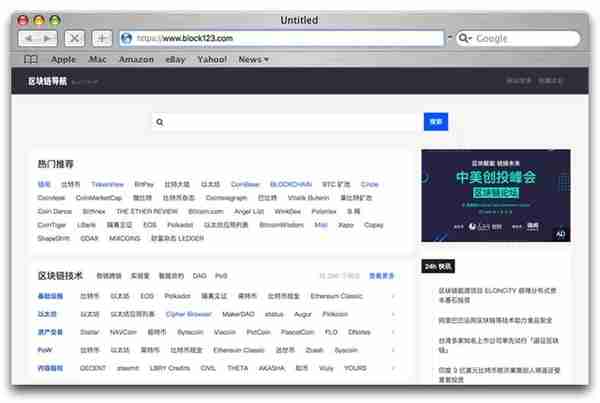
Task: Expand the row containing THETA
Action: point(393,368)
